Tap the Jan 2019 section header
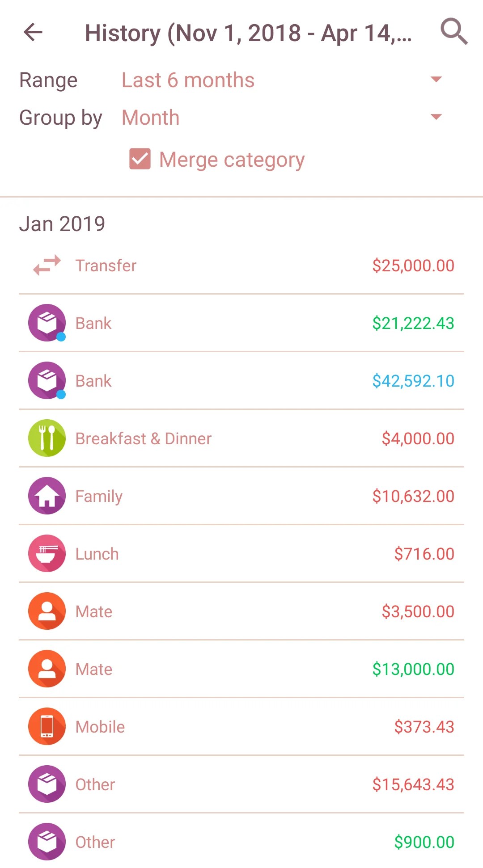The height and width of the screenshot is (868, 483). (x=62, y=223)
